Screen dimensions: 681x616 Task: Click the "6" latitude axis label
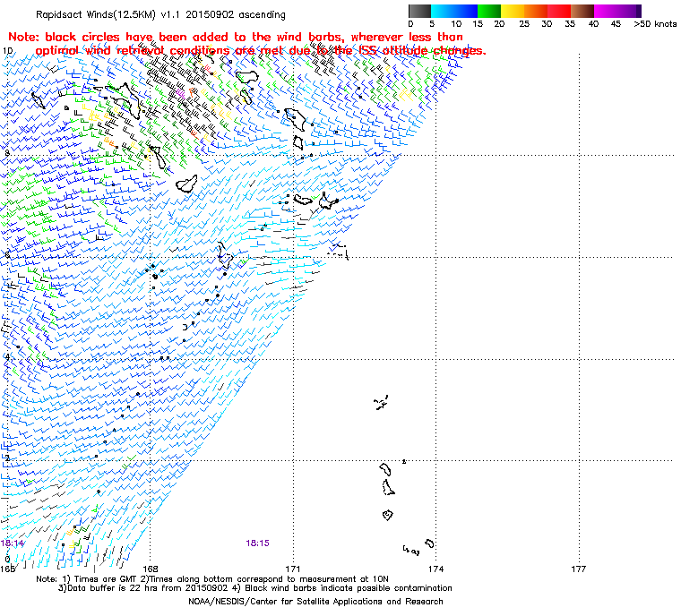(7, 255)
